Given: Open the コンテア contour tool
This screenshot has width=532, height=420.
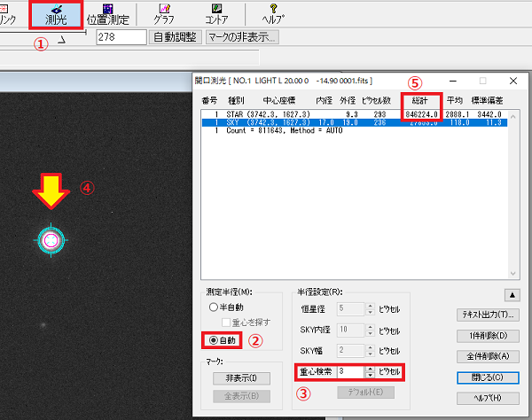Looking at the screenshot, I should tap(216, 14).
